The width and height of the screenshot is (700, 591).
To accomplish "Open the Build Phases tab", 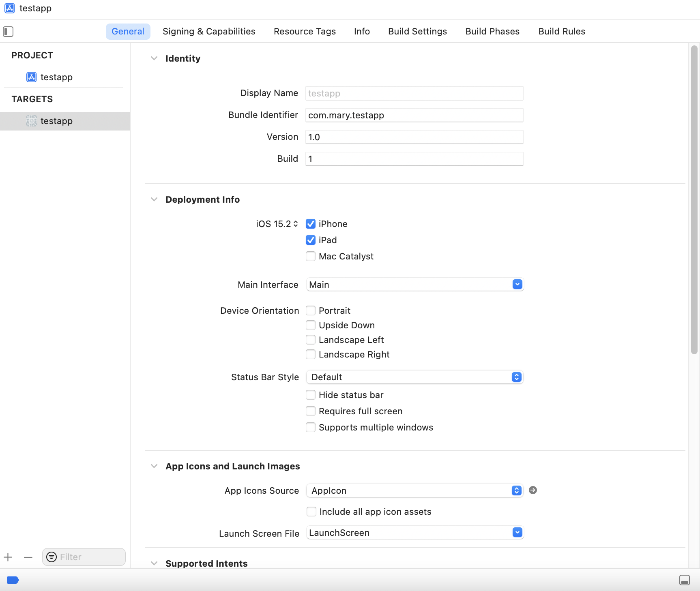I will pyautogui.click(x=492, y=31).
